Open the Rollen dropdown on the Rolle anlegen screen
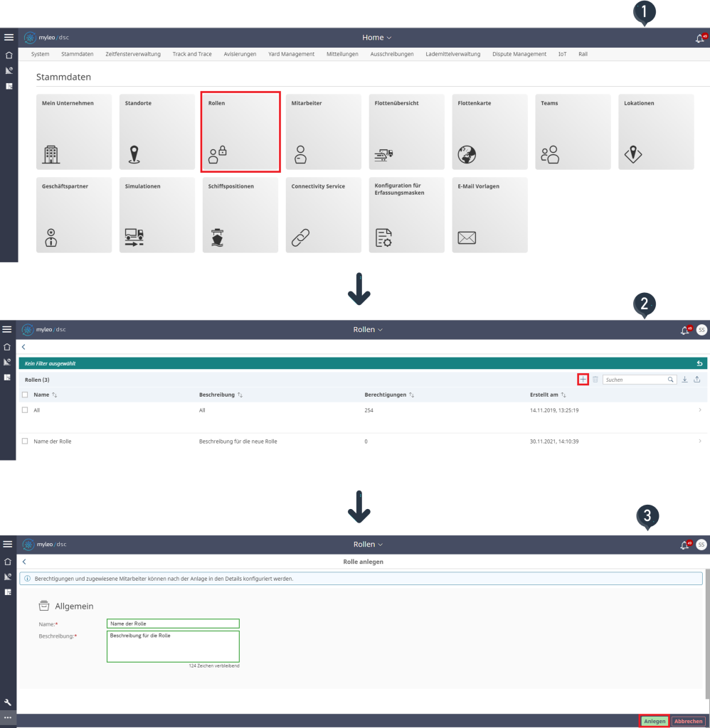The image size is (710, 728). point(368,544)
